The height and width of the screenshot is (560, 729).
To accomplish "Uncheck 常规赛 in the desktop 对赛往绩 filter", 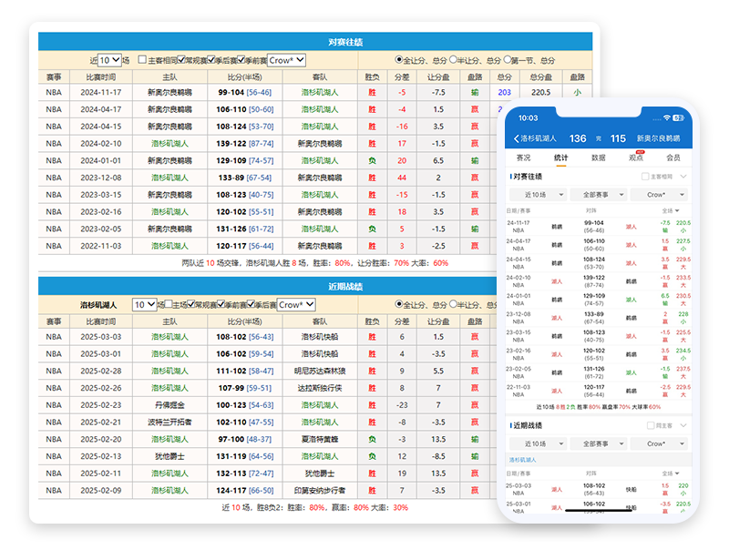I will (x=181, y=59).
